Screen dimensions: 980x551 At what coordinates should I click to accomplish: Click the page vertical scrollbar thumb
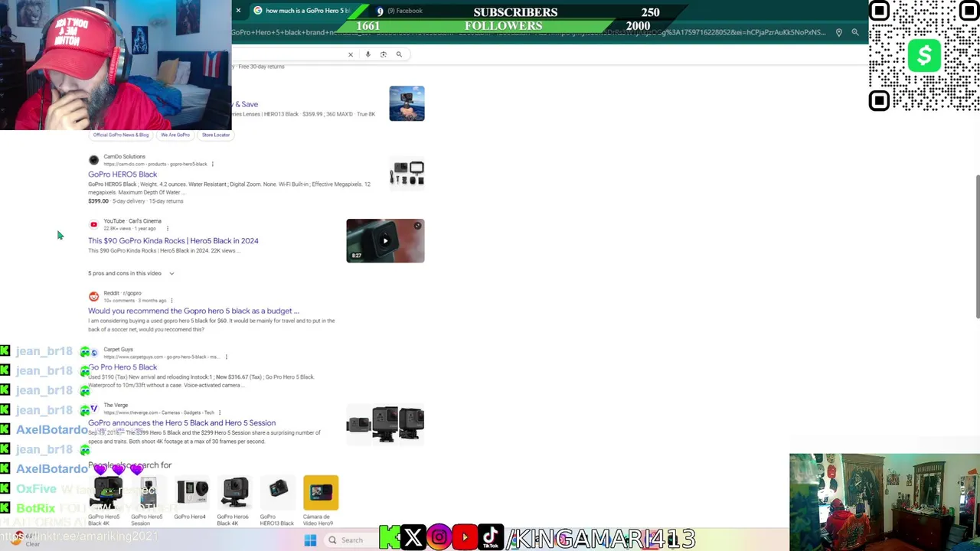976,246
